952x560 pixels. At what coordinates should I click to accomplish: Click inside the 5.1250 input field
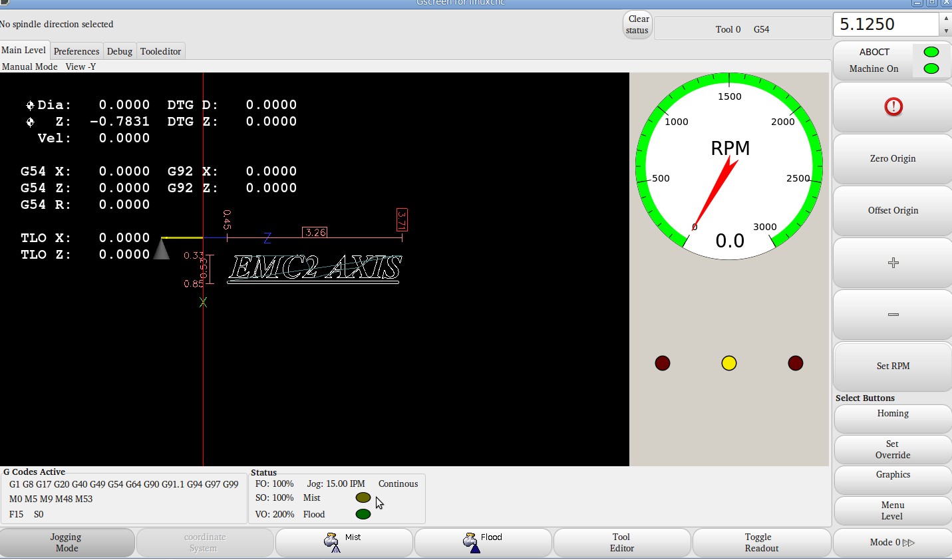pos(886,25)
